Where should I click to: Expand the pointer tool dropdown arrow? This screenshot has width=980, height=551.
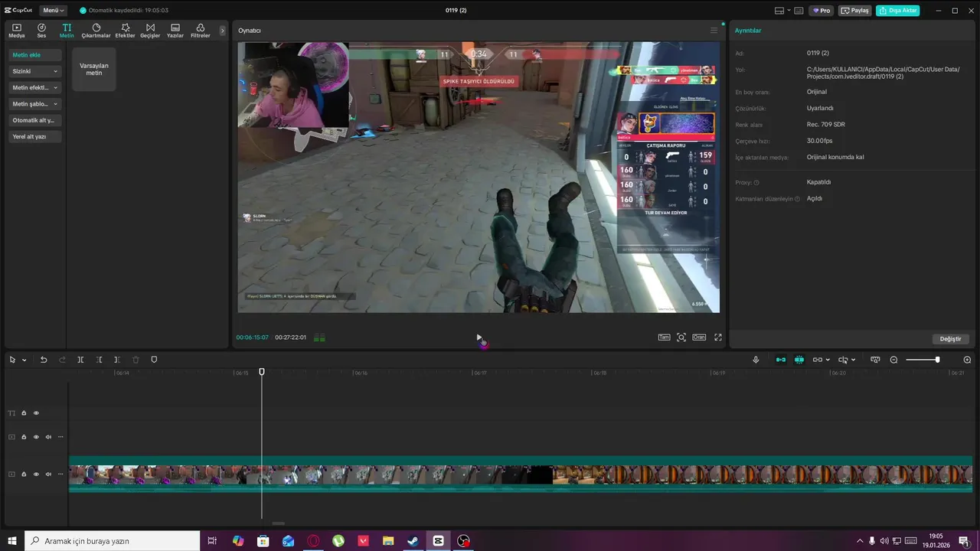(24, 360)
